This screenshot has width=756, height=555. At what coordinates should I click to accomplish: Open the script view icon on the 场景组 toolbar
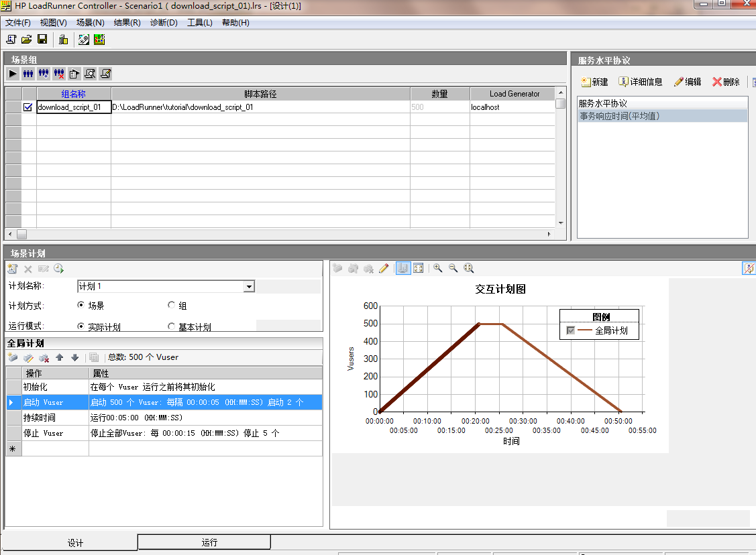tap(90, 74)
